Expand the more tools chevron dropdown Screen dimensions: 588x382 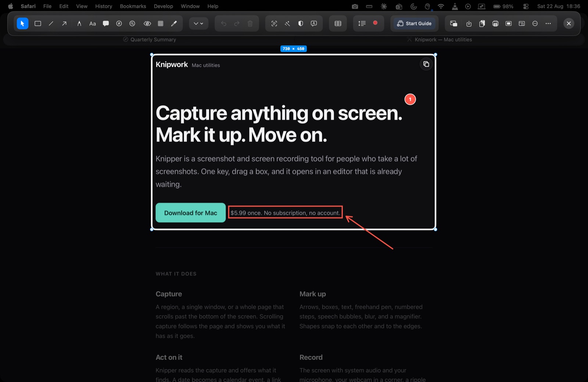pyautogui.click(x=198, y=24)
